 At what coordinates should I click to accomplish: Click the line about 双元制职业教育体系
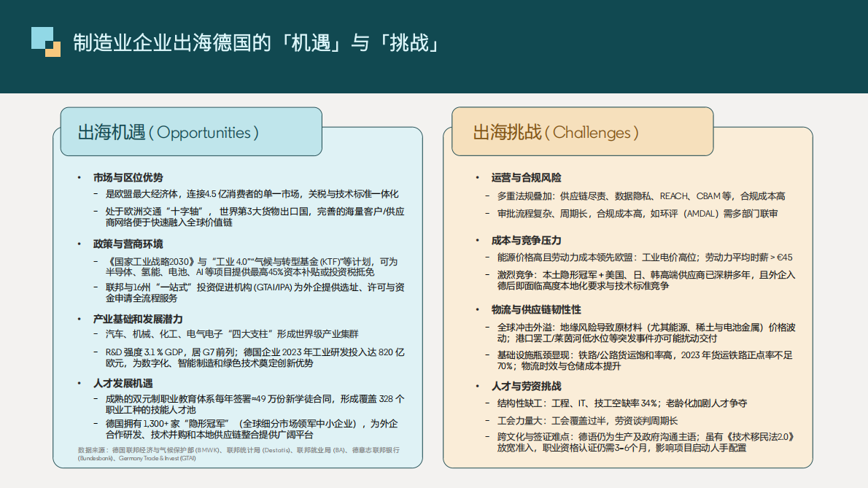pos(255,404)
